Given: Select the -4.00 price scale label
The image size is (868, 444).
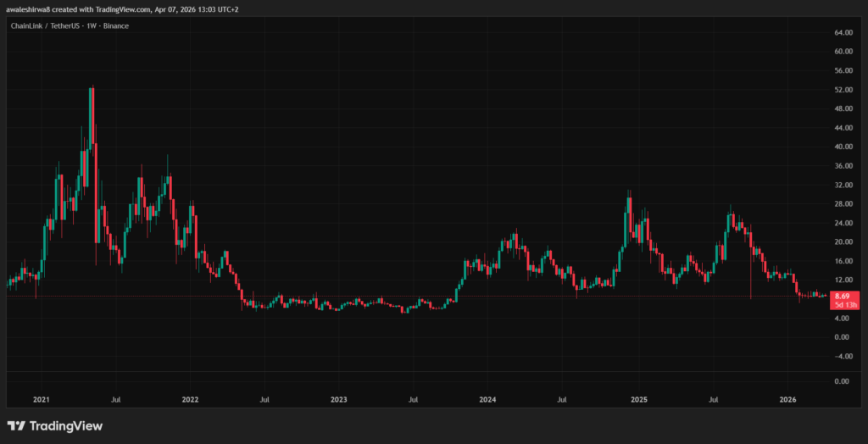Looking at the screenshot, I should click(x=843, y=356).
